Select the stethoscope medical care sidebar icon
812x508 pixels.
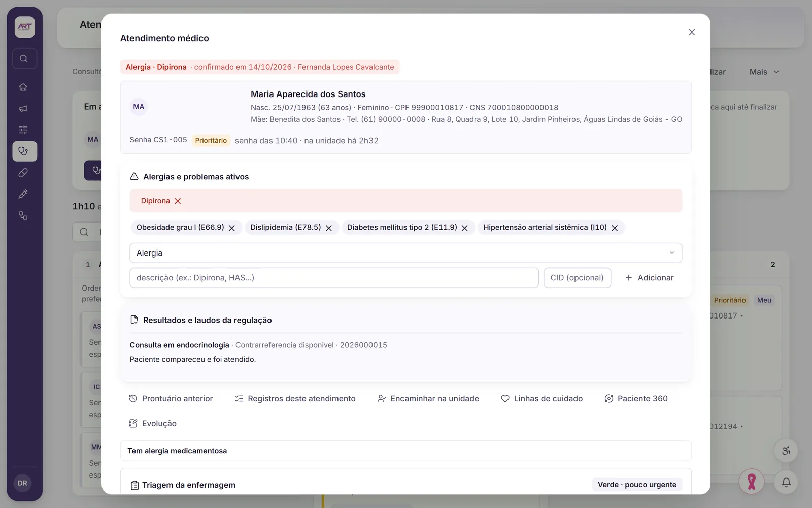(x=23, y=151)
